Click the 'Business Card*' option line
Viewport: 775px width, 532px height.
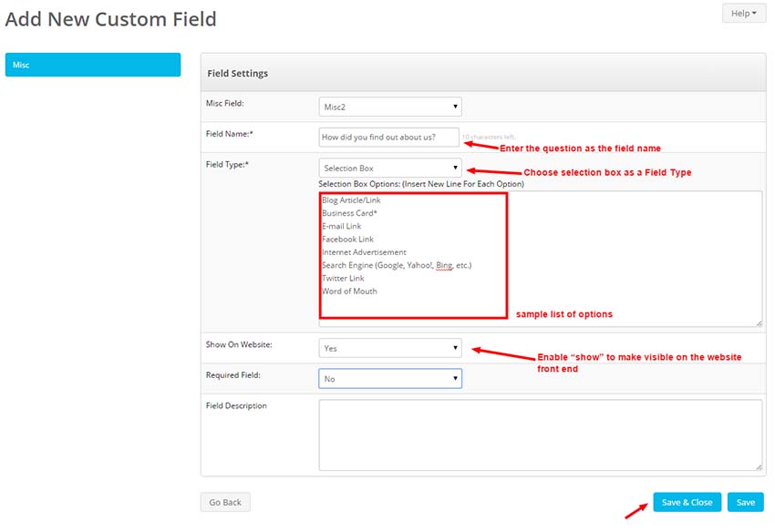coord(349,213)
